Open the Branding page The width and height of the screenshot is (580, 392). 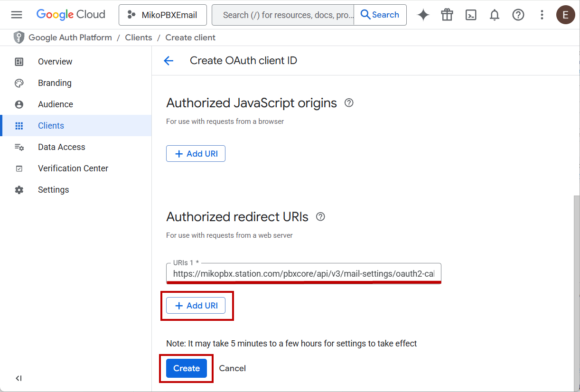pyautogui.click(x=55, y=83)
